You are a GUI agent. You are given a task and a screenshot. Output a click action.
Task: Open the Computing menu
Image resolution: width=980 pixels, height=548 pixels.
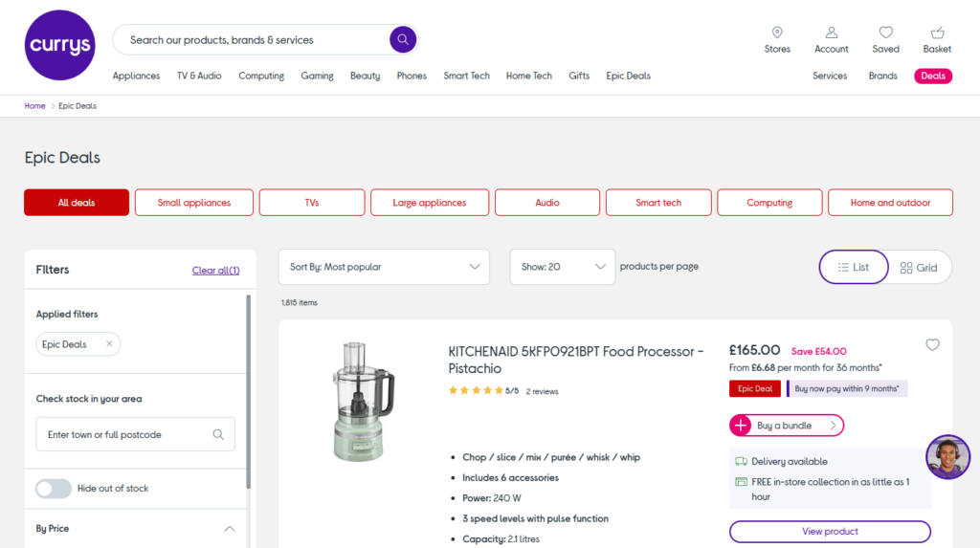point(261,76)
